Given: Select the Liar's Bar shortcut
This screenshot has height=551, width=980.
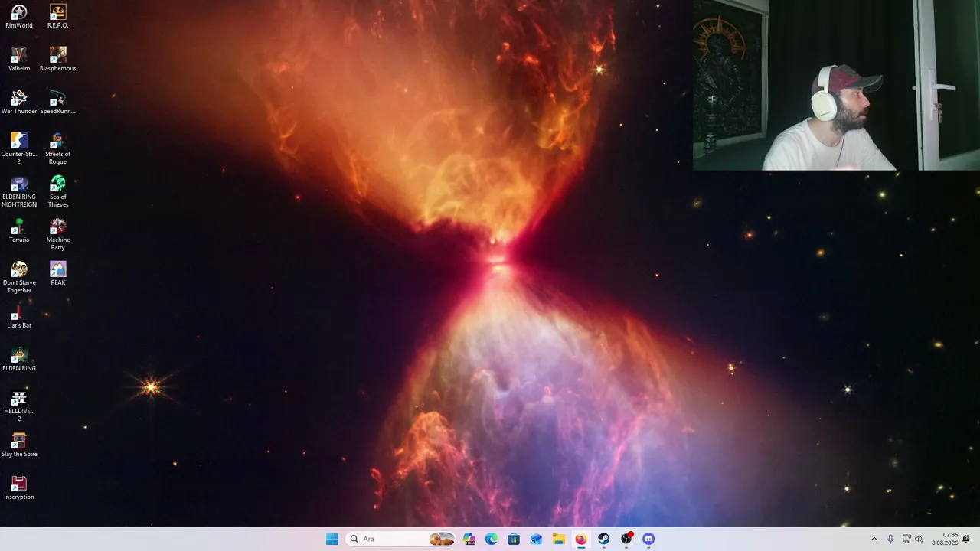Looking at the screenshot, I should pyautogui.click(x=19, y=316).
